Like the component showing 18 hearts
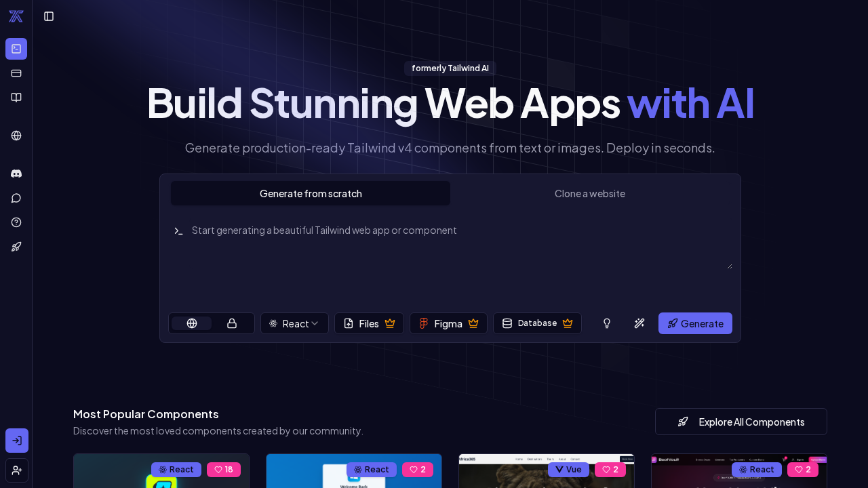This screenshot has width=868, height=488. 224,469
